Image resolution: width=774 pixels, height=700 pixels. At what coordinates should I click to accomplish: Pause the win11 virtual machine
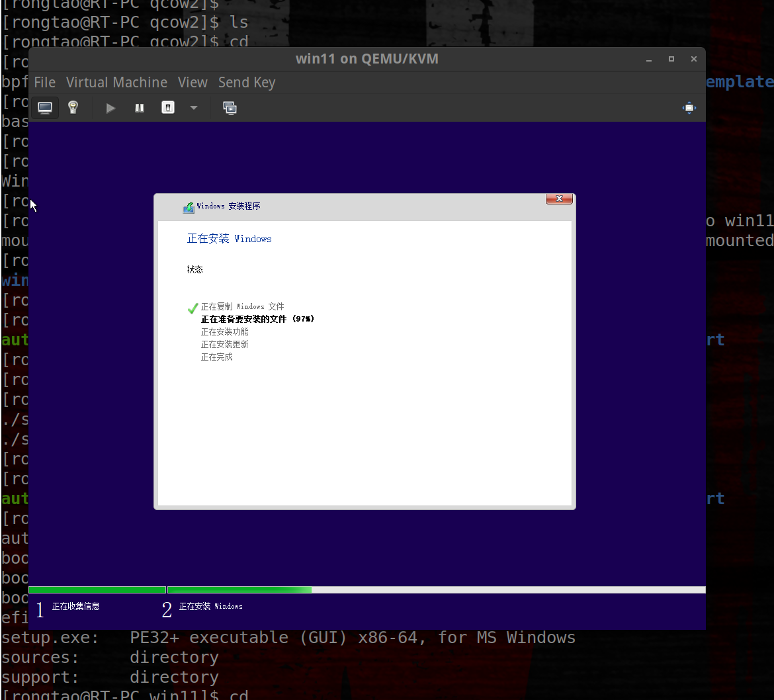pos(139,107)
